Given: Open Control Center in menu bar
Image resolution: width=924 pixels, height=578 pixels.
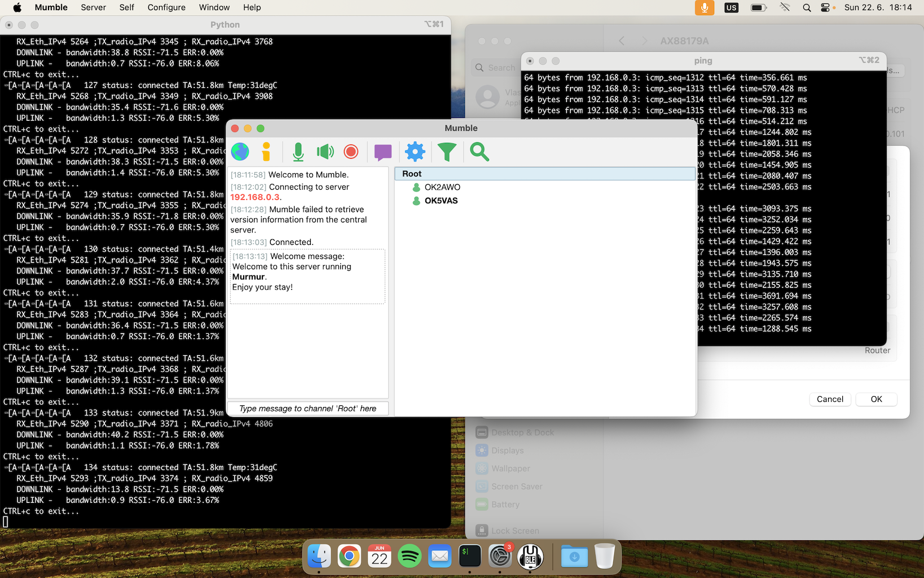Looking at the screenshot, I should coord(825,7).
